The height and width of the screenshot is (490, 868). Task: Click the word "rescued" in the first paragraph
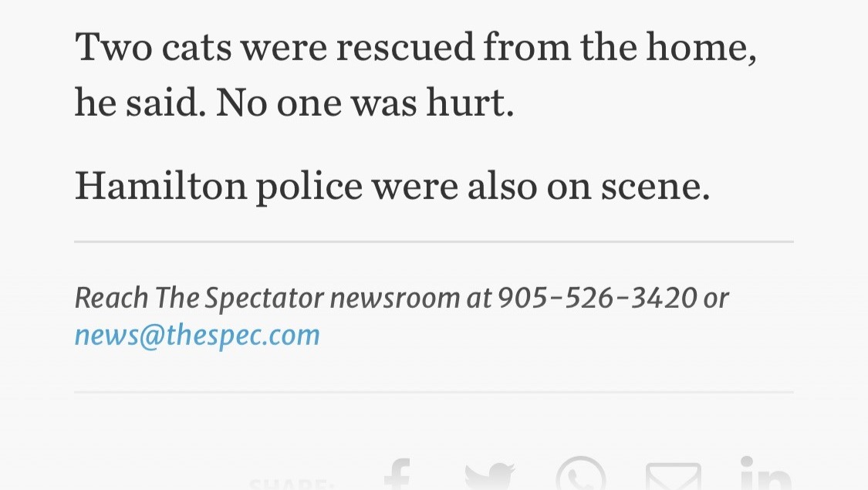(406, 47)
